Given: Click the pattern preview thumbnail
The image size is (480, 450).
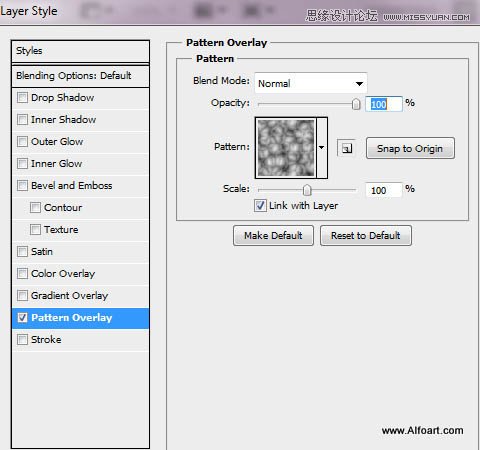Looking at the screenshot, I should point(286,148).
